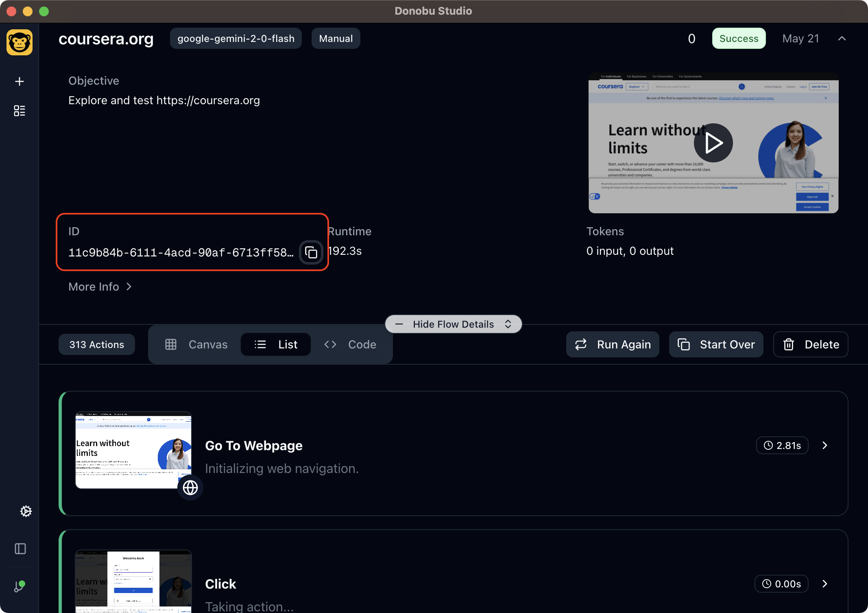
Task: Switch to Code view
Action: tap(350, 344)
